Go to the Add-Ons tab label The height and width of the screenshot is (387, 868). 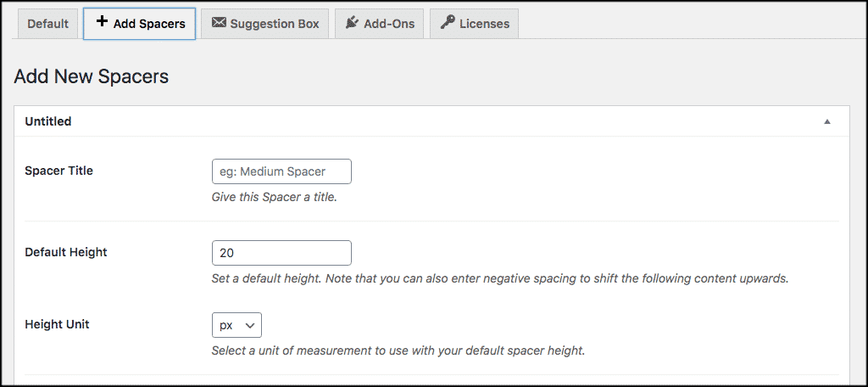click(389, 24)
